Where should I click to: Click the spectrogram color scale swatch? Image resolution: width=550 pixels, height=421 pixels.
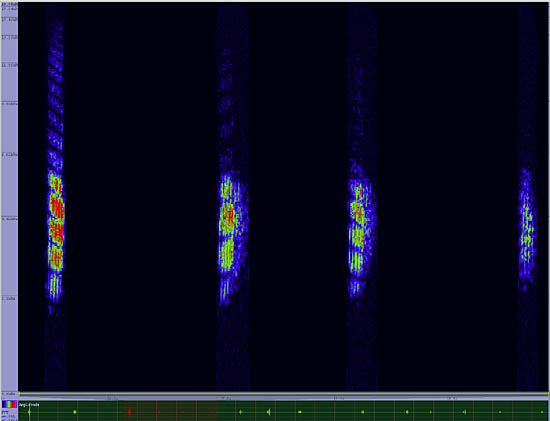pyautogui.click(x=9, y=404)
